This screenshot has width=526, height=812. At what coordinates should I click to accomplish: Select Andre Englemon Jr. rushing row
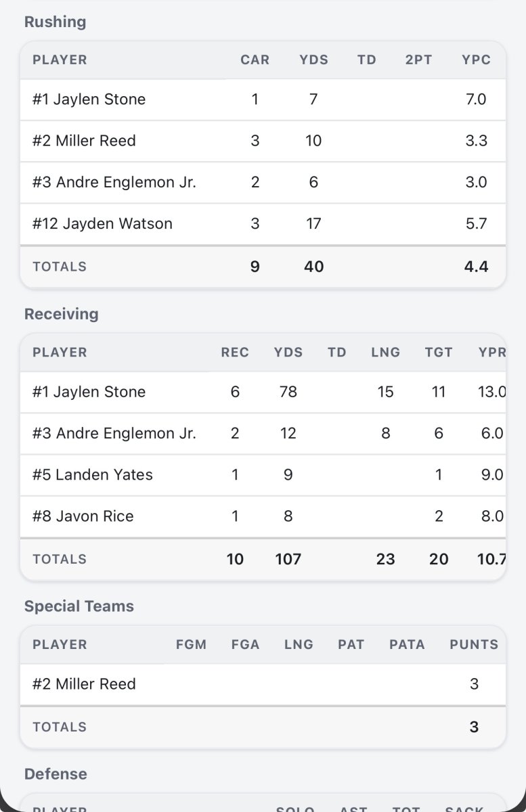tap(263, 182)
